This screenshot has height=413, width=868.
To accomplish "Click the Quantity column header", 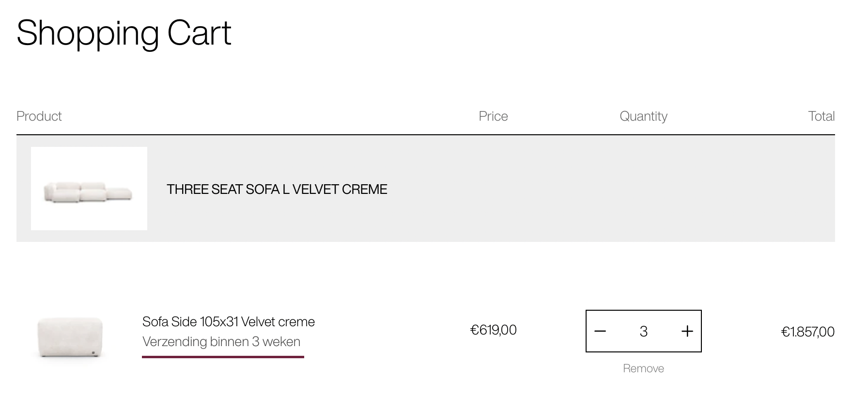I will point(643,116).
